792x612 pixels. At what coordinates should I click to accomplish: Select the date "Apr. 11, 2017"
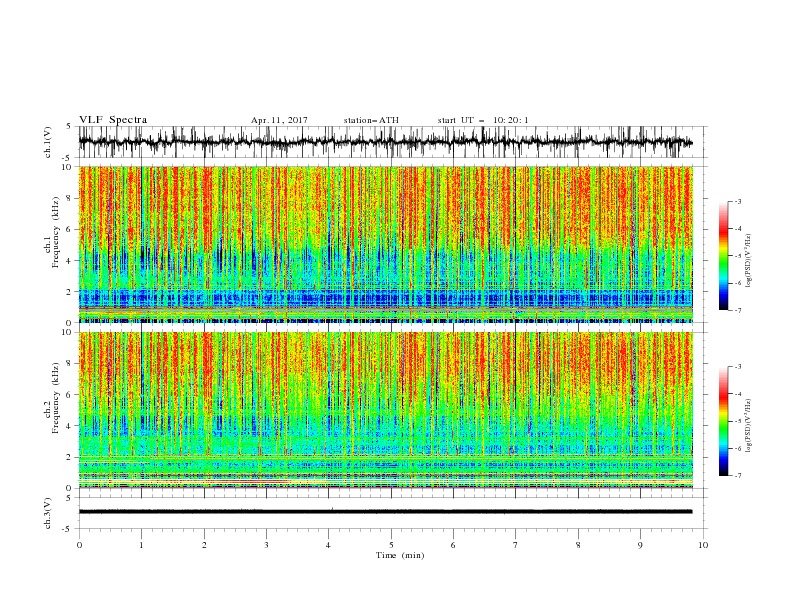point(279,120)
